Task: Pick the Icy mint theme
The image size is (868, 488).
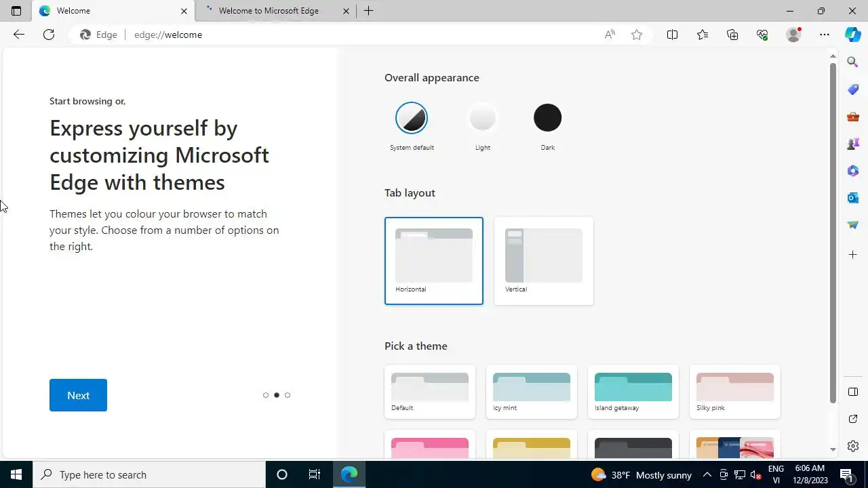Action: (x=532, y=392)
